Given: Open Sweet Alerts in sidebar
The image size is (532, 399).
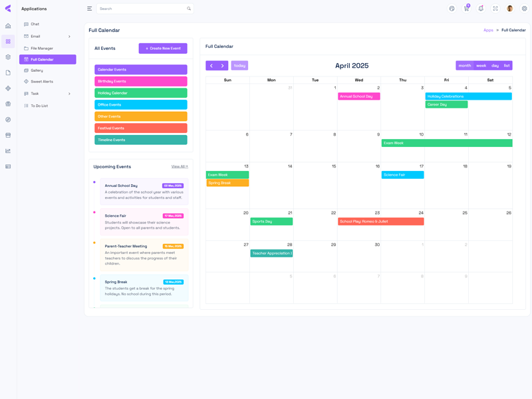Looking at the screenshot, I should (41, 82).
